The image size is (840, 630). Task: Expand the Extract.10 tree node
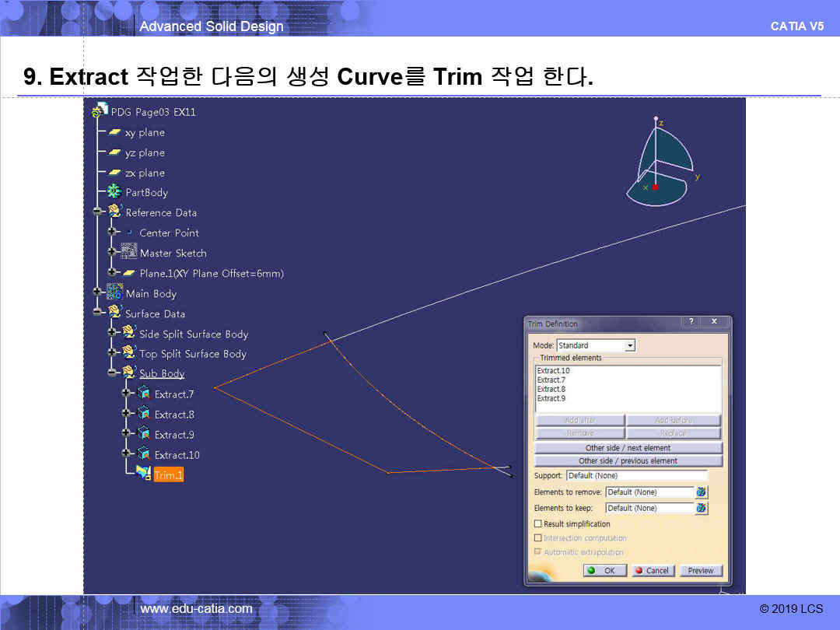coord(127,454)
